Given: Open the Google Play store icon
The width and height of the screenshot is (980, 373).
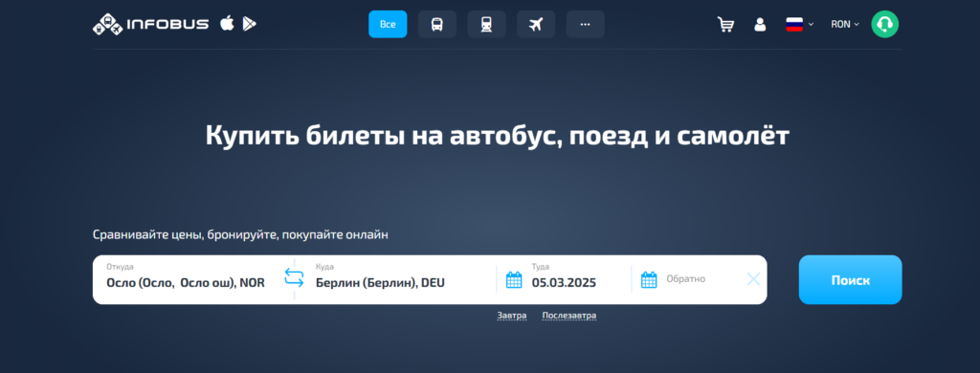Looking at the screenshot, I should click(x=250, y=24).
